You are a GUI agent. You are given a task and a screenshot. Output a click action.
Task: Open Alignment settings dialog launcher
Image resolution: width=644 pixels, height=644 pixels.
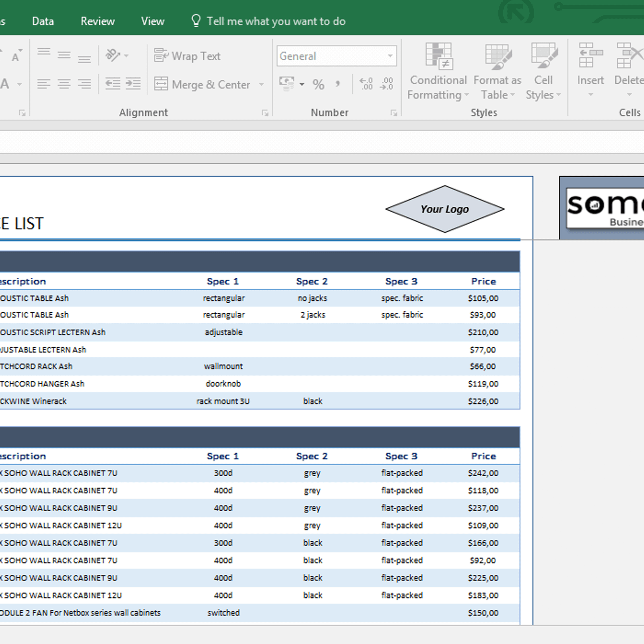[265, 113]
